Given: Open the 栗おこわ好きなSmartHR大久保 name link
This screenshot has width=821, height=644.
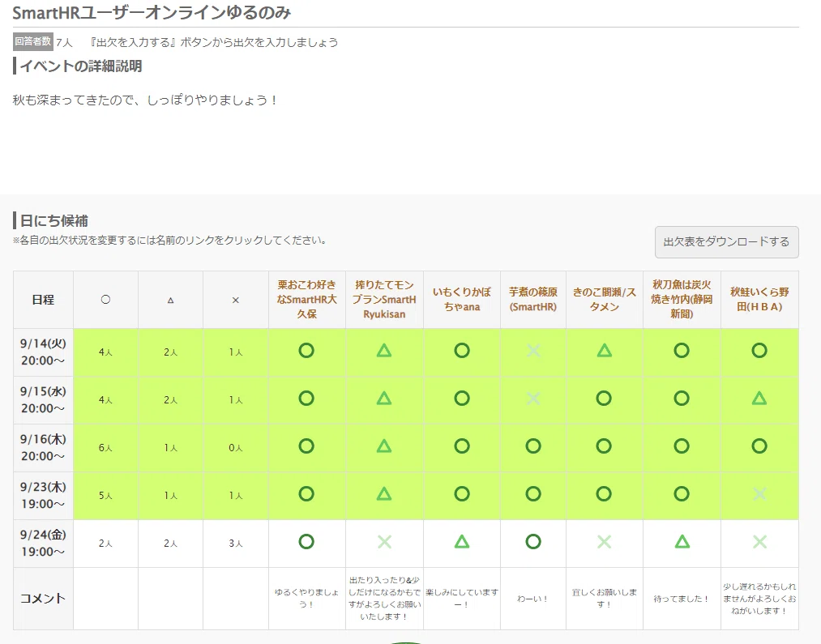Looking at the screenshot, I should (x=307, y=299).
